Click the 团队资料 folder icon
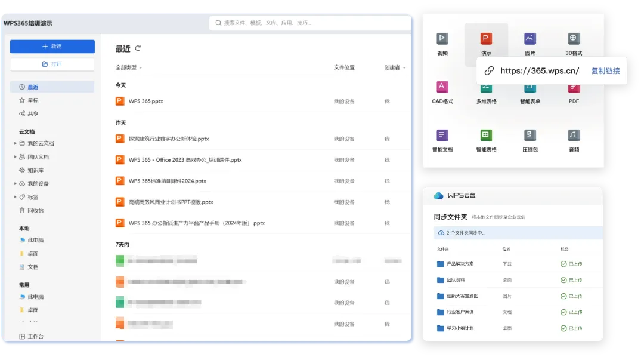The height and width of the screenshot is (360, 644). 440,280
